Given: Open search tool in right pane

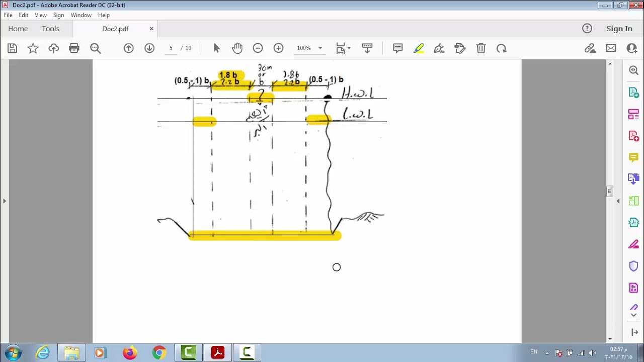Looking at the screenshot, I should pyautogui.click(x=633, y=71).
